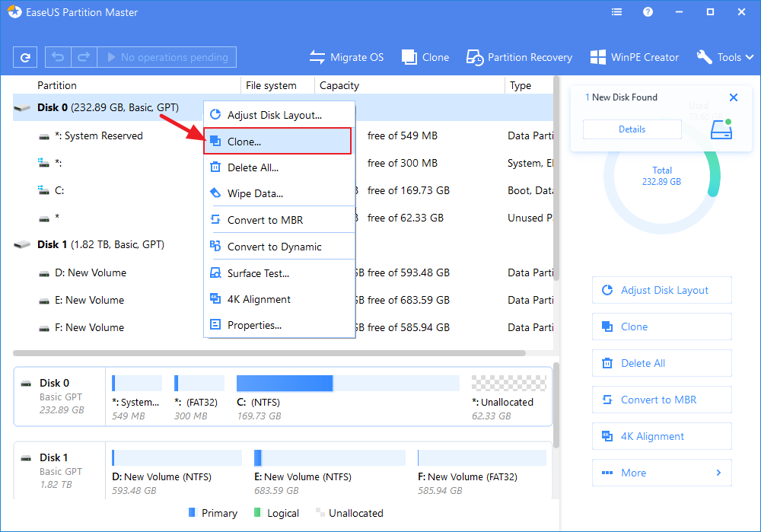The image size is (761, 532).
Task: Click the blue Primary legend swatch
Action: pyautogui.click(x=192, y=513)
